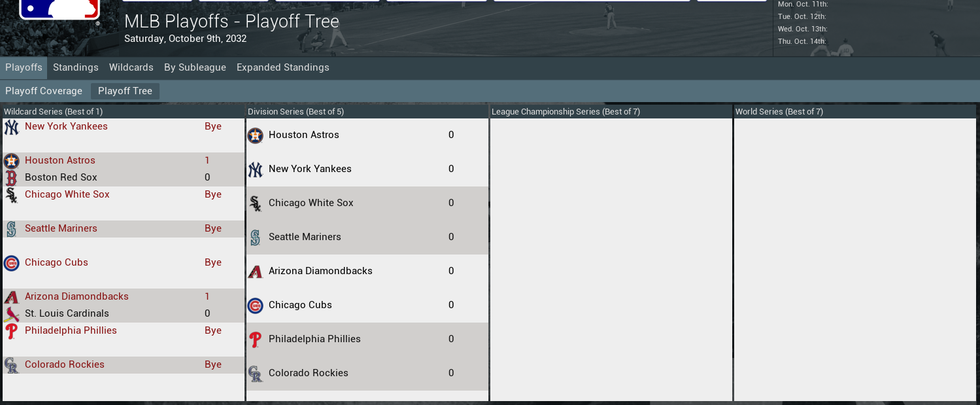The height and width of the screenshot is (405, 980).
Task: Click the Rockies logo in the Division Series column
Action: pyautogui.click(x=255, y=374)
